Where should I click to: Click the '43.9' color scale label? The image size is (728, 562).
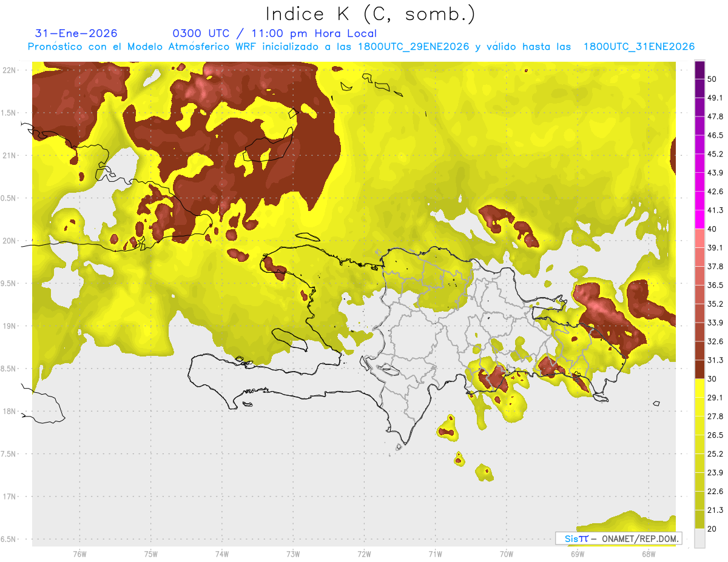(715, 173)
